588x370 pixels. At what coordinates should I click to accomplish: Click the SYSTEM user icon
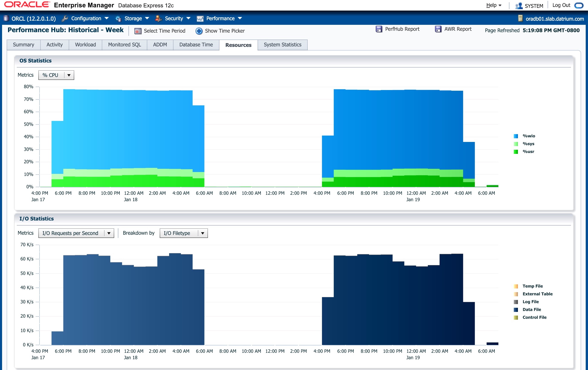pyautogui.click(x=518, y=6)
